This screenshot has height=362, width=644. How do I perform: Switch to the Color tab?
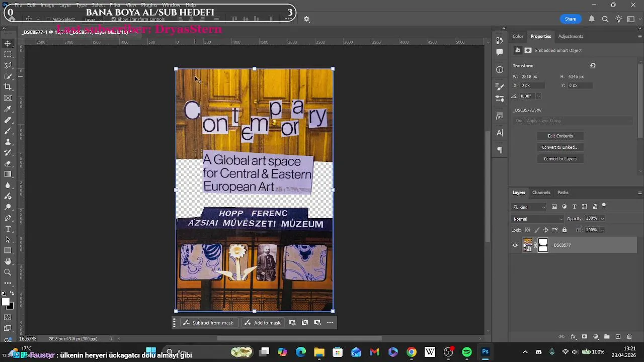pos(518,36)
